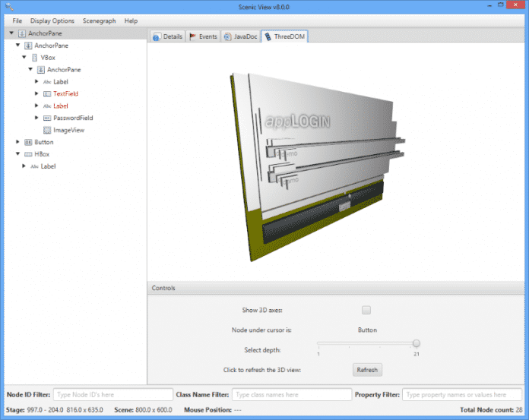The height and width of the screenshot is (420, 529).
Task: Collapse the HBox tree node
Action: click(x=18, y=154)
